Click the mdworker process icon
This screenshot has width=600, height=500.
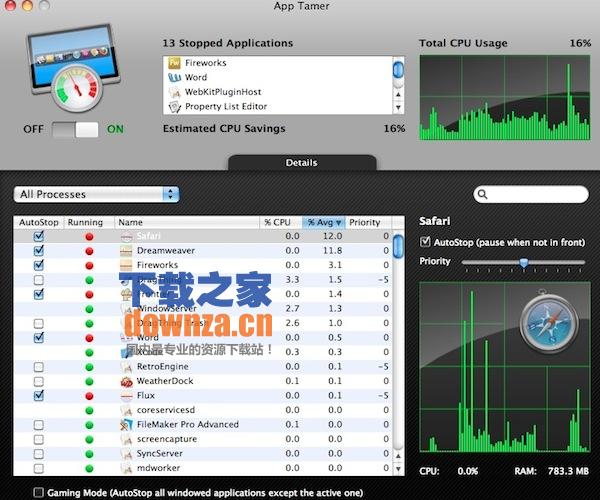click(x=126, y=468)
